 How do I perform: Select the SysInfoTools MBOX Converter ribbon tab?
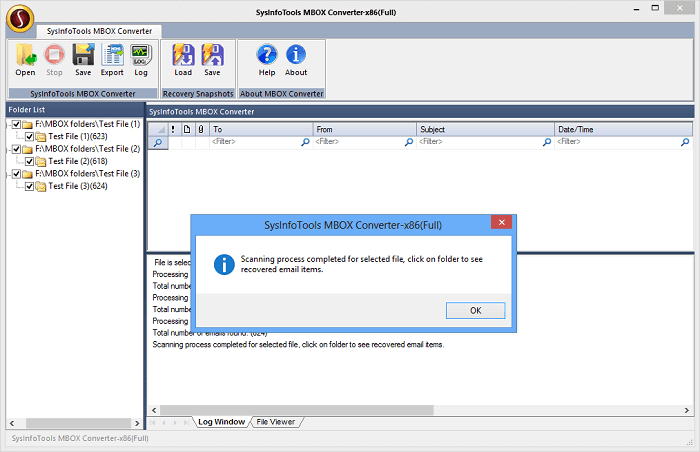pos(99,31)
